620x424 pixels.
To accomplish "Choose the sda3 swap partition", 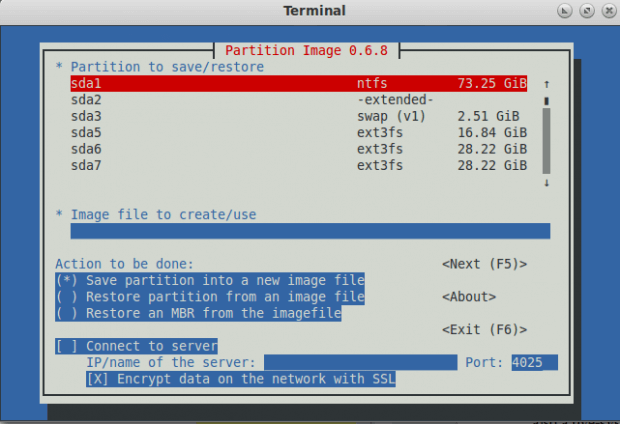I will (x=299, y=116).
